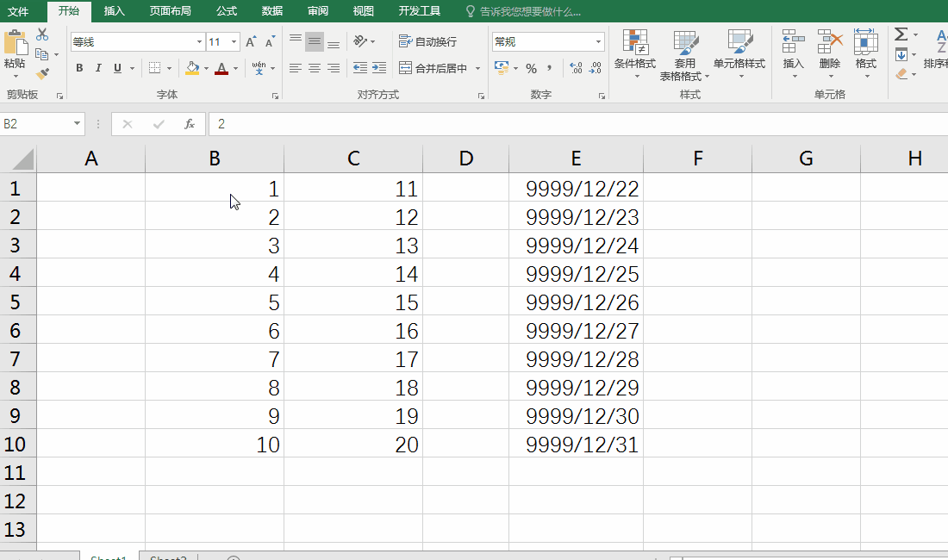Click the phonetic guide wén icon

click(x=259, y=68)
